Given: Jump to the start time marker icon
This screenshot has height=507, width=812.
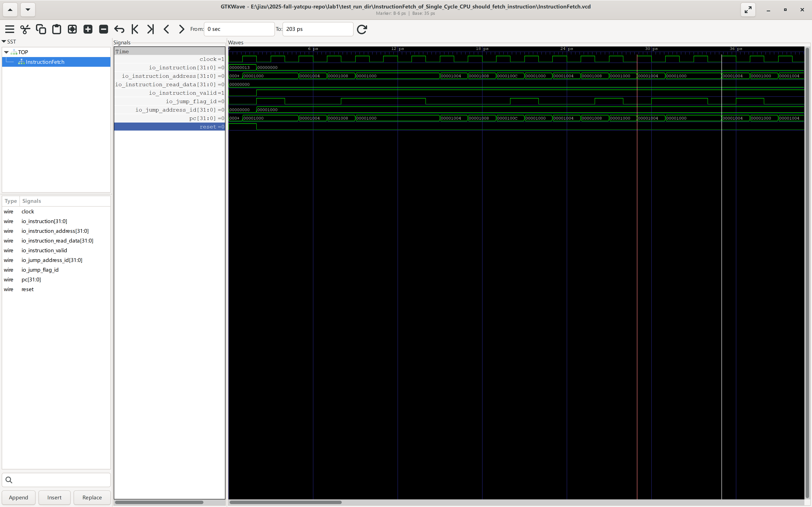Looking at the screenshot, I should (x=135, y=29).
